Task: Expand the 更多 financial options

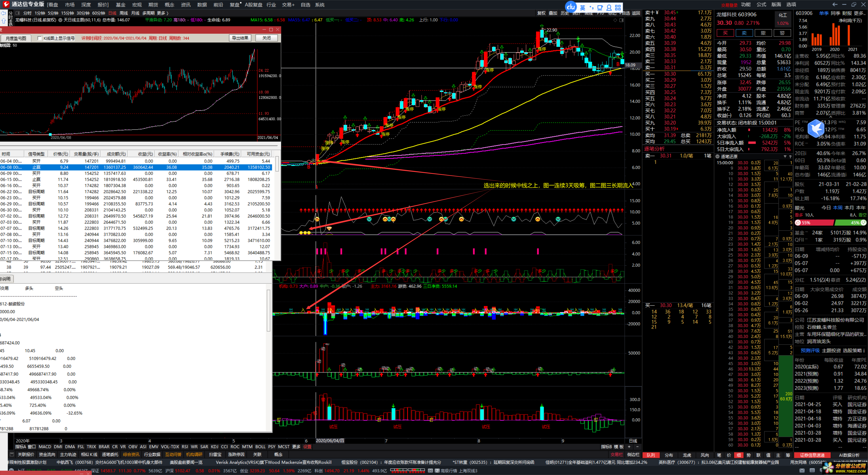Action: pos(860,13)
